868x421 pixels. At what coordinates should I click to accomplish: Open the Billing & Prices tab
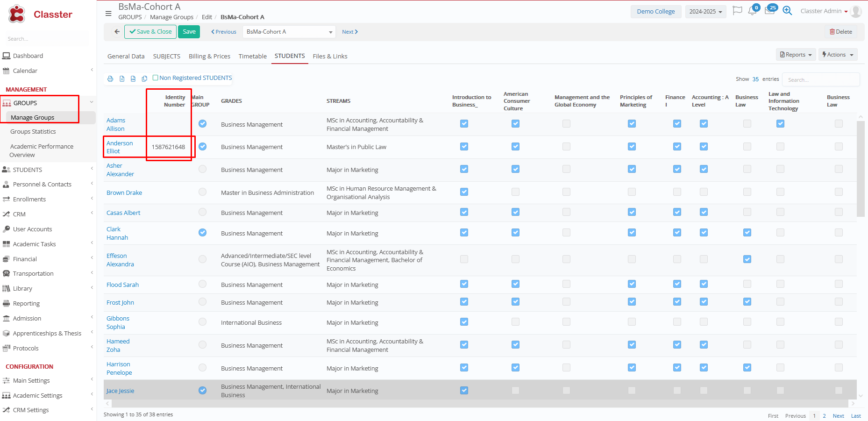(209, 56)
